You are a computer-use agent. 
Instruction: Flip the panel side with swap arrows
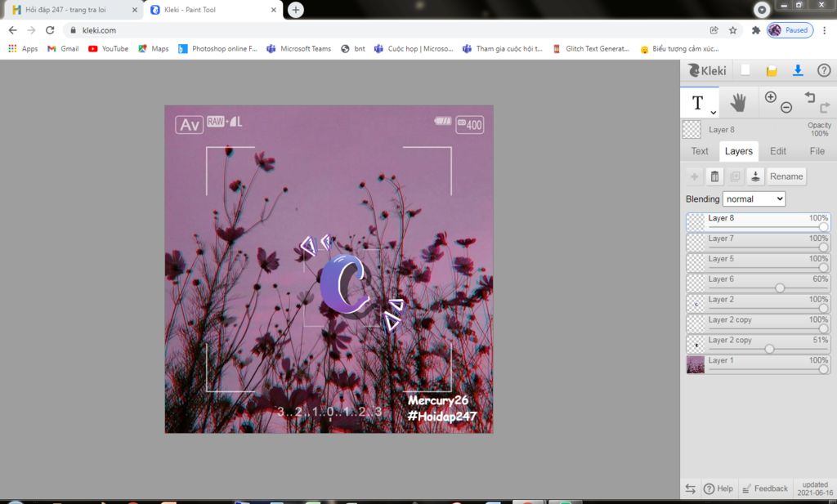point(690,488)
